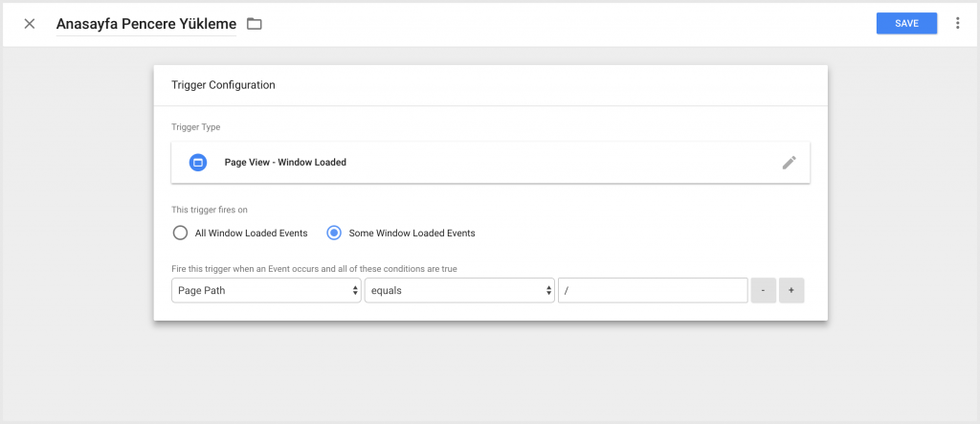
Task: Edit trigger type using the pencil icon
Action: tap(790, 163)
